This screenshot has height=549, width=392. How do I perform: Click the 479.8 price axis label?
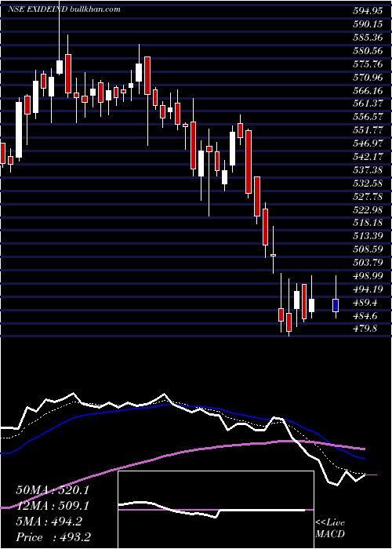365,329
